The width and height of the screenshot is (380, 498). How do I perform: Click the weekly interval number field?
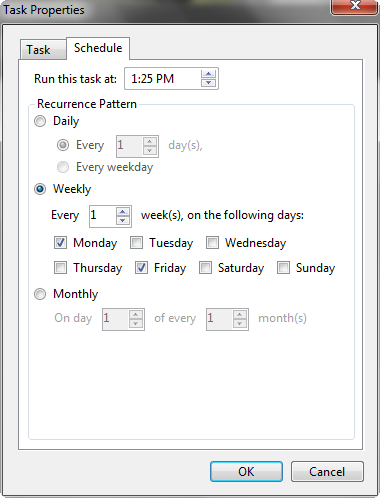tap(103, 216)
